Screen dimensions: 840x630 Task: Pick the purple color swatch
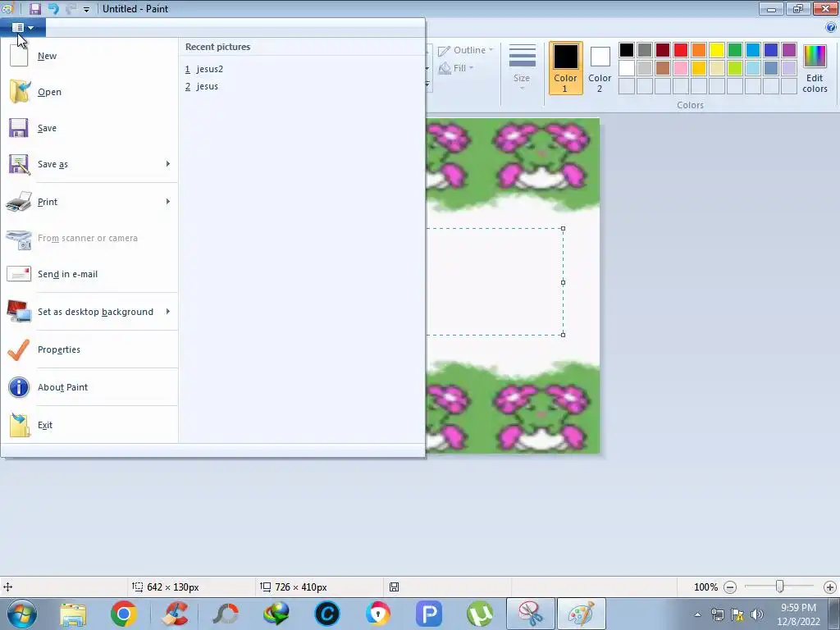tap(789, 50)
